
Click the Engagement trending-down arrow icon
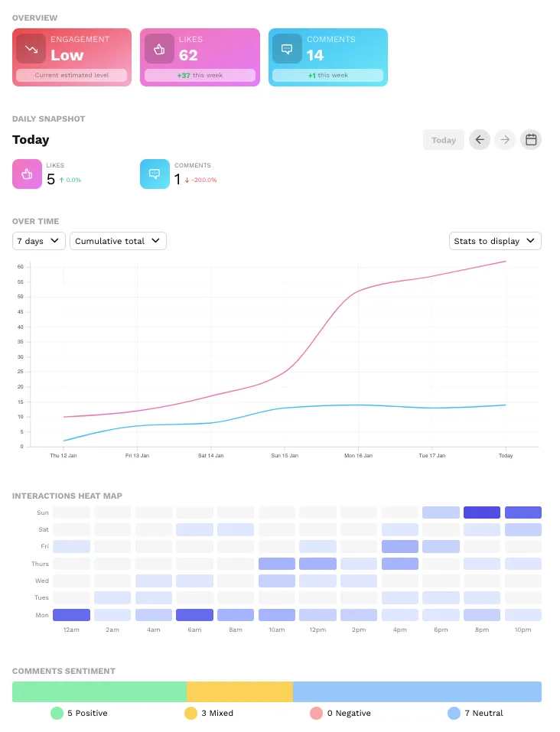pos(31,48)
